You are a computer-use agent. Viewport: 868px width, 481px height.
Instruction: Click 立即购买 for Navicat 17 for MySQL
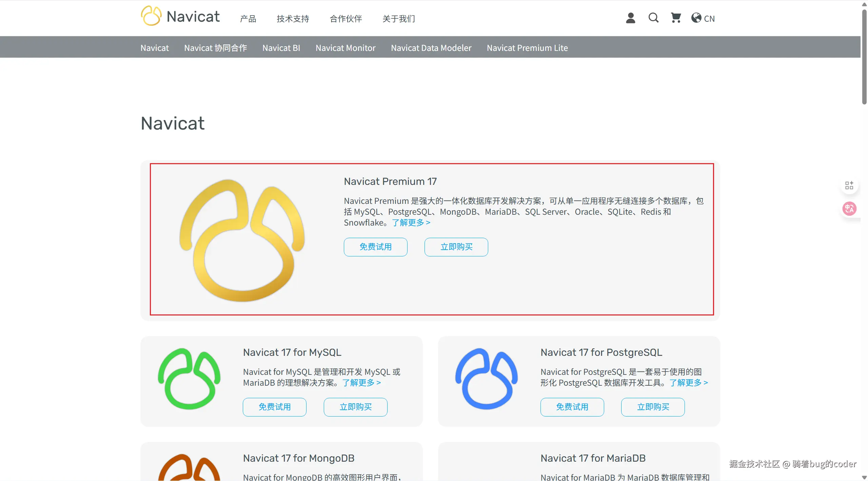[355, 407]
